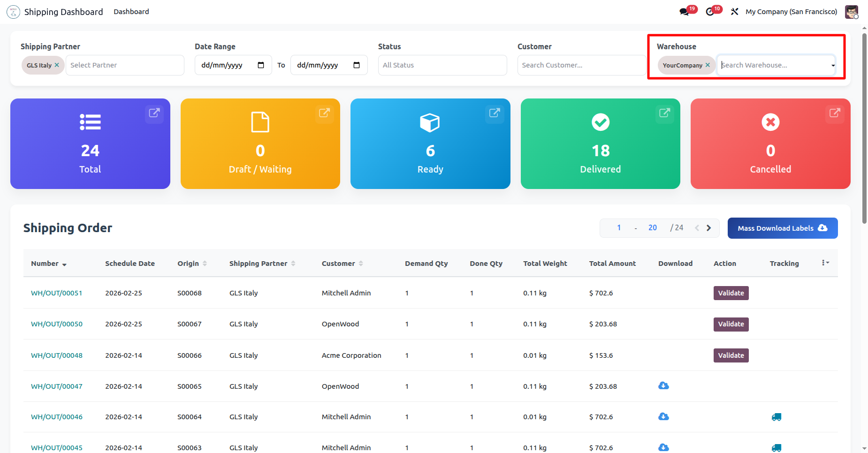Expand the Search Warehouse dropdown arrow
The image size is (868, 453).
tap(833, 66)
